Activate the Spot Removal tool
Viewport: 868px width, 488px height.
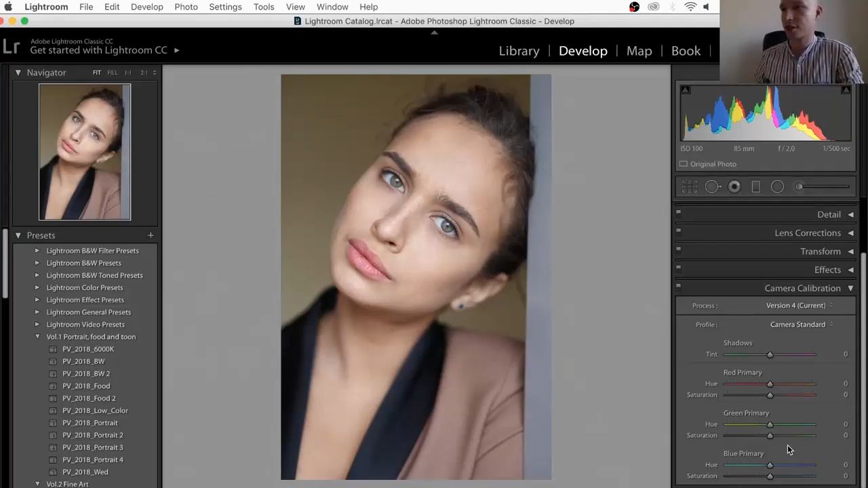point(712,187)
